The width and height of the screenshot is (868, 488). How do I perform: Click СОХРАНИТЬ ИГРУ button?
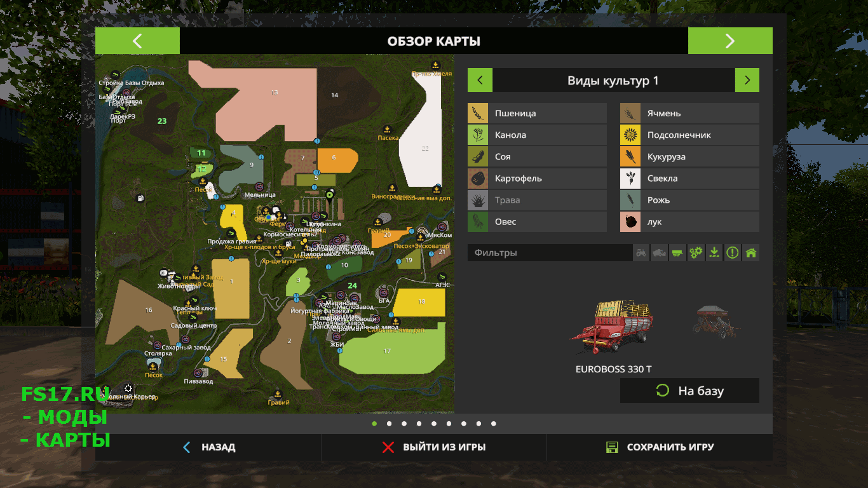[x=660, y=447]
